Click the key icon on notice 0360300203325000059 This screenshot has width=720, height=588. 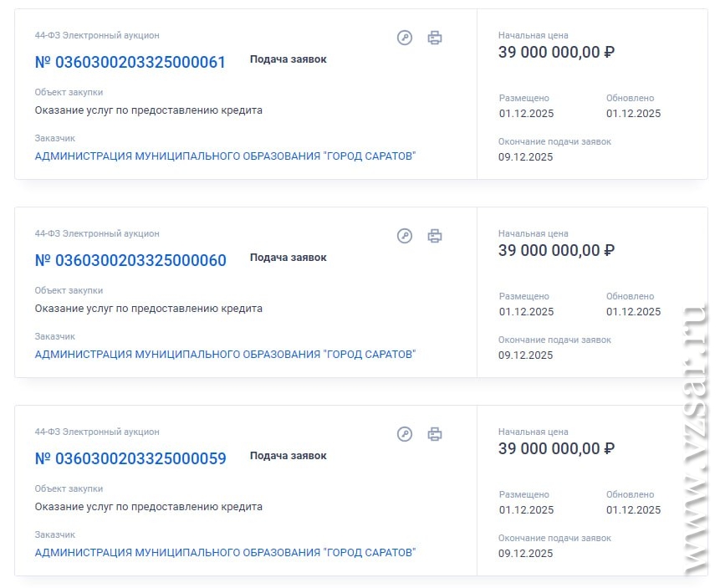pos(405,434)
